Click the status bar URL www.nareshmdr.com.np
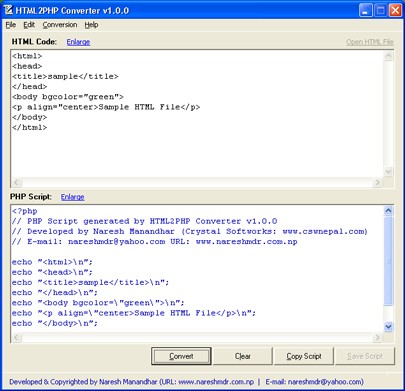 point(216,382)
